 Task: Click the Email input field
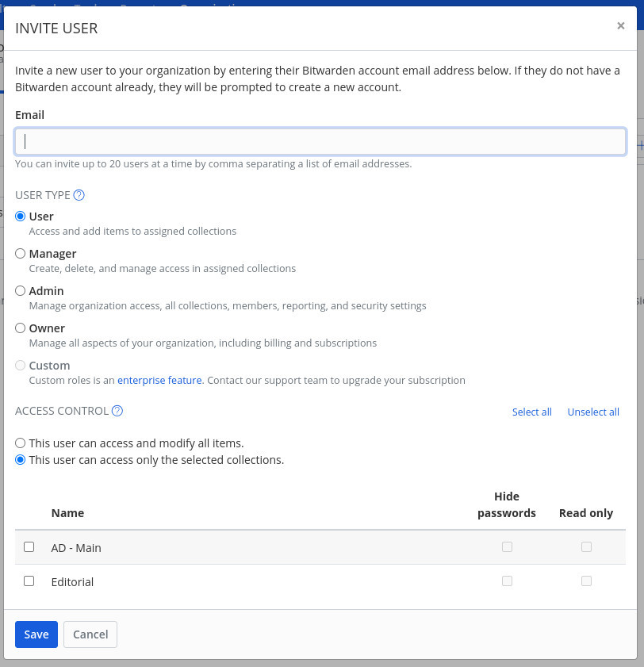[320, 142]
